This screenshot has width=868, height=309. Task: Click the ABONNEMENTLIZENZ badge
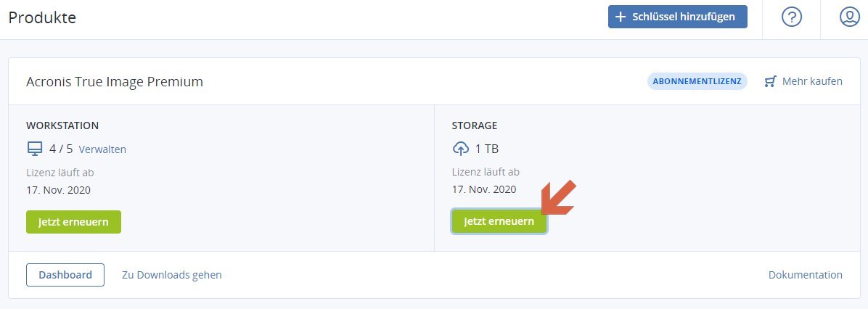(697, 81)
